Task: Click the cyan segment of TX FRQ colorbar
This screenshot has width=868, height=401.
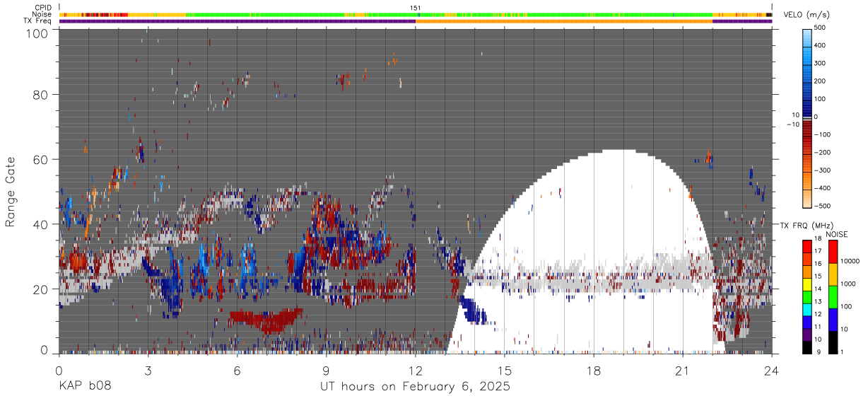Action: pos(807,309)
